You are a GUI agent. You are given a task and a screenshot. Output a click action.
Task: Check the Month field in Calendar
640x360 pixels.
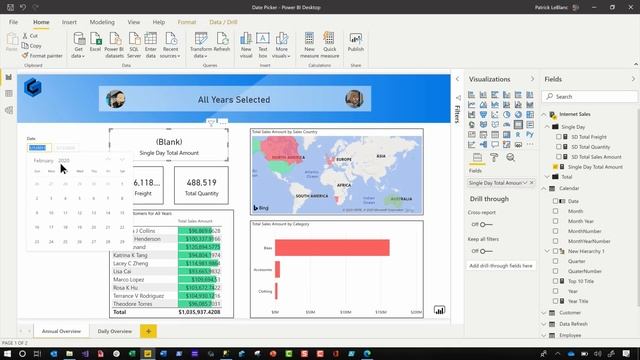click(556, 211)
